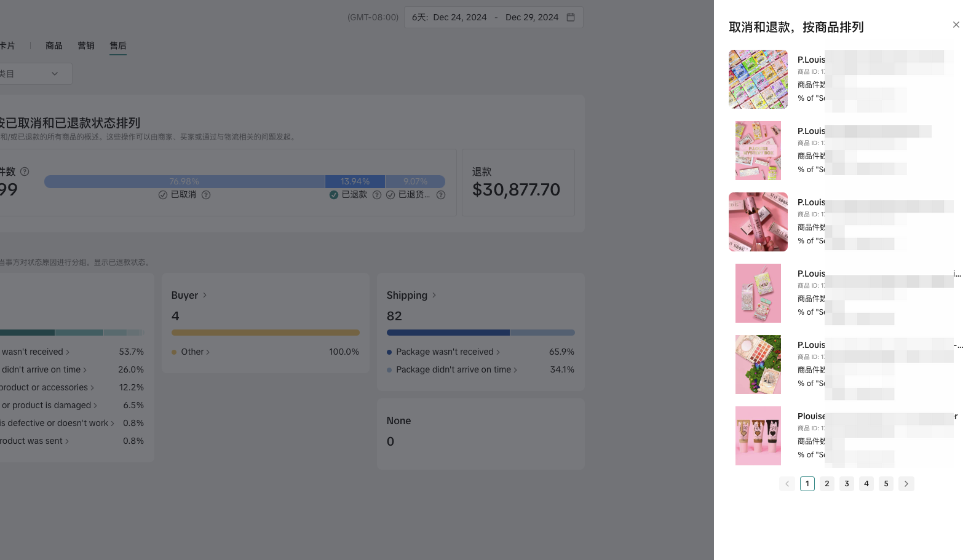The width and height of the screenshot is (979, 560).
Task: Switch to the 商品 tab
Action: tap(54, 45)
